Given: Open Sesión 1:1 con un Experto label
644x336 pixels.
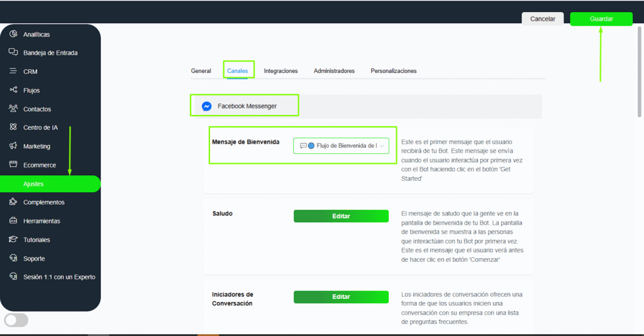Looking at the screenshot, I should coord(59,278).
